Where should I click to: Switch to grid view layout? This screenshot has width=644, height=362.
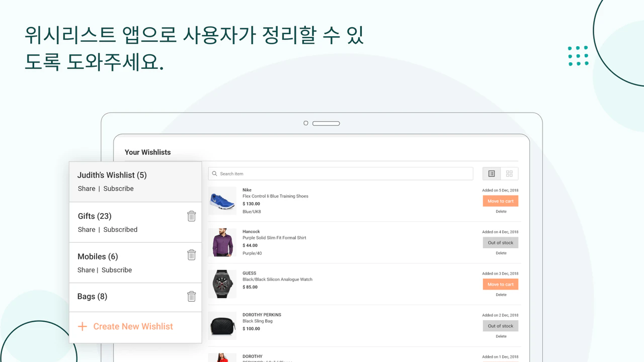509,173
